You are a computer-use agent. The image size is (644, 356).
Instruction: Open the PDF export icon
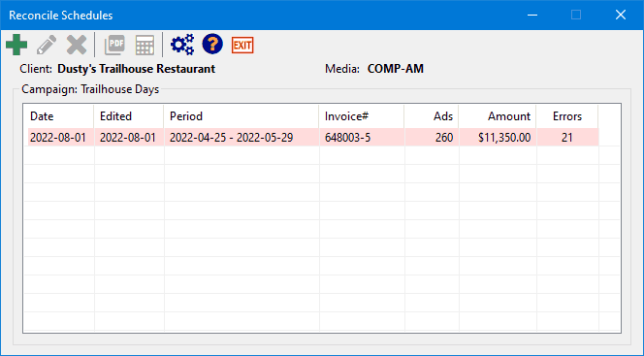114,45
